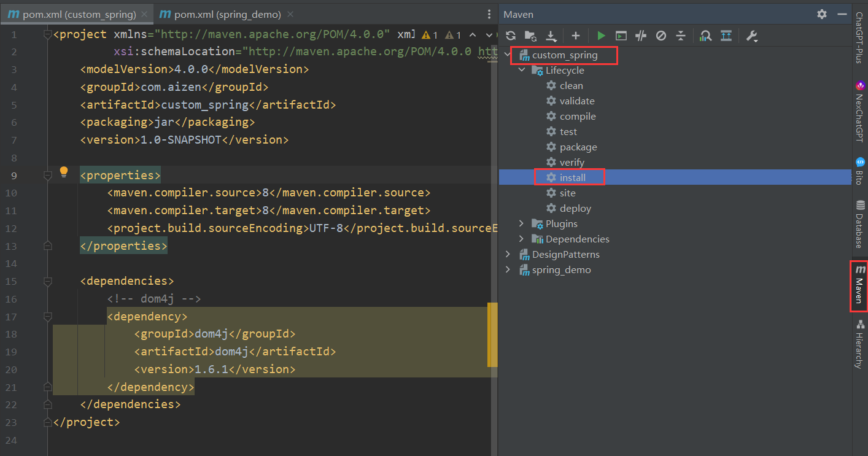The image size is (868, 456).
Task: Select the clean lifecycle goal
Action: [572, 86]
